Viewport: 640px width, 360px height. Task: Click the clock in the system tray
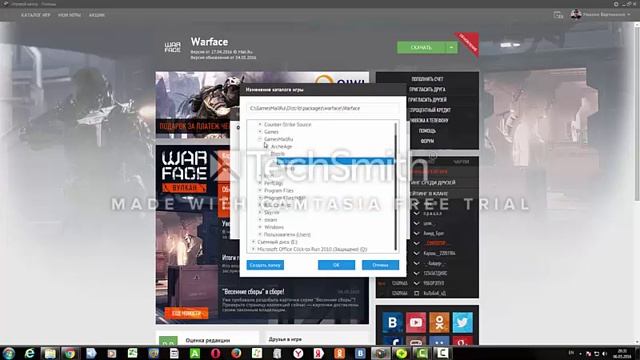(623, 353)
